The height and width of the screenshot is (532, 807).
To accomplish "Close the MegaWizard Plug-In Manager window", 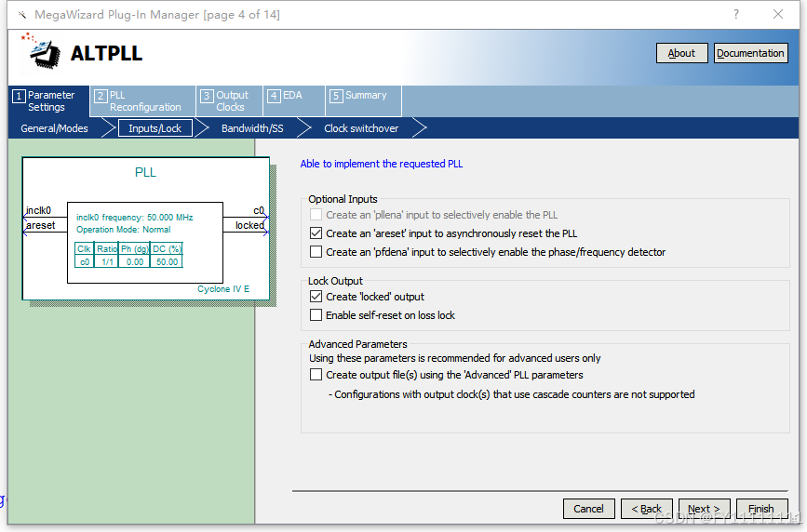I will click(x=778, y=14).
